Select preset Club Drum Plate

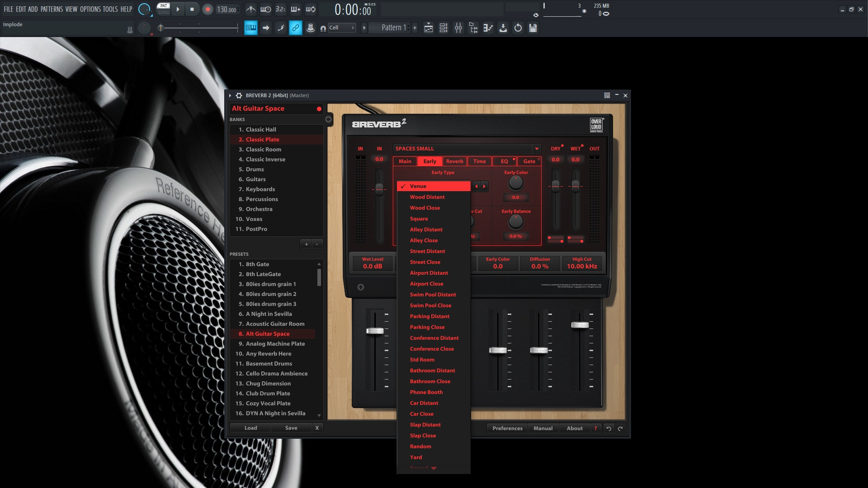273,394
